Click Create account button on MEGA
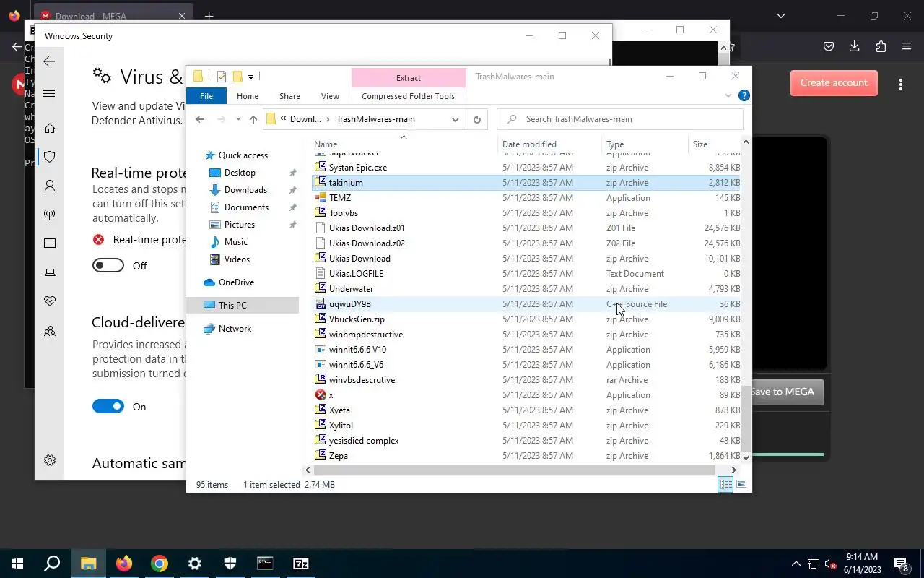The image size is (924, 578). pos(834,83)
